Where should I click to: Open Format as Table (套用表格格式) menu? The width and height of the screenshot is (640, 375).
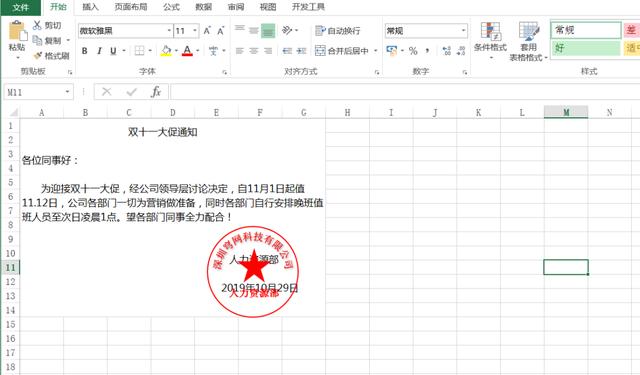click(529, 41)
